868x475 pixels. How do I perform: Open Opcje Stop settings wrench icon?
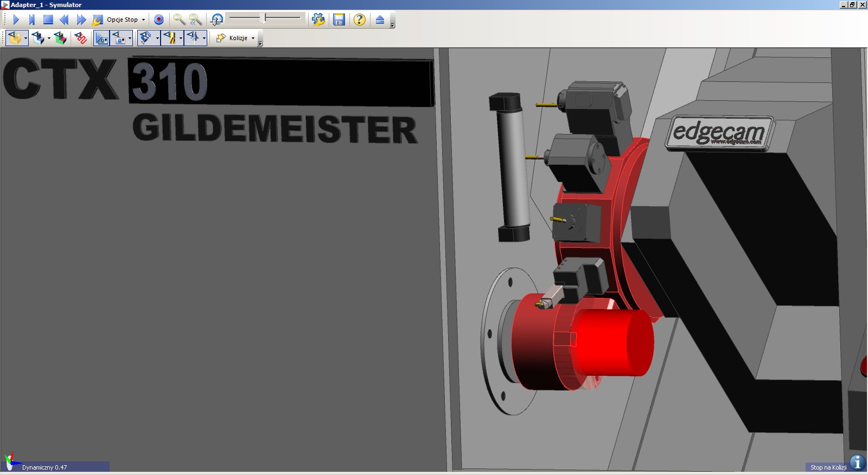click(97, 20)
